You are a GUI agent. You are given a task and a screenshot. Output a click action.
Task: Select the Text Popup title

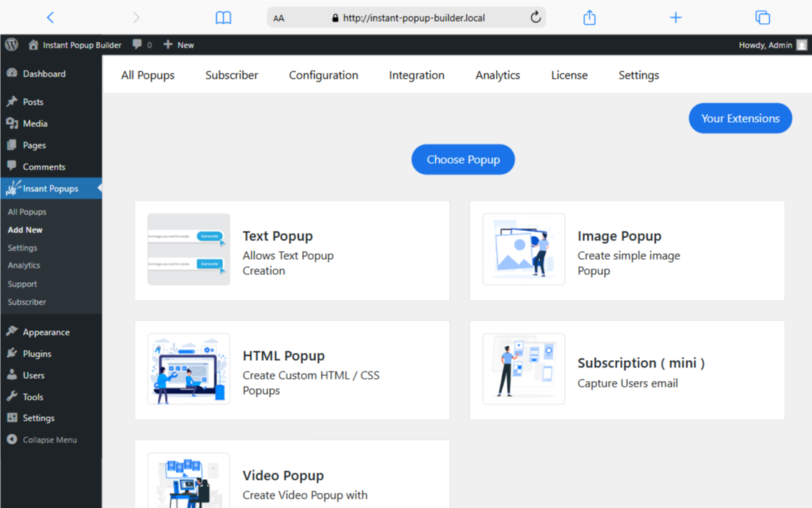[x=278, y=236]
